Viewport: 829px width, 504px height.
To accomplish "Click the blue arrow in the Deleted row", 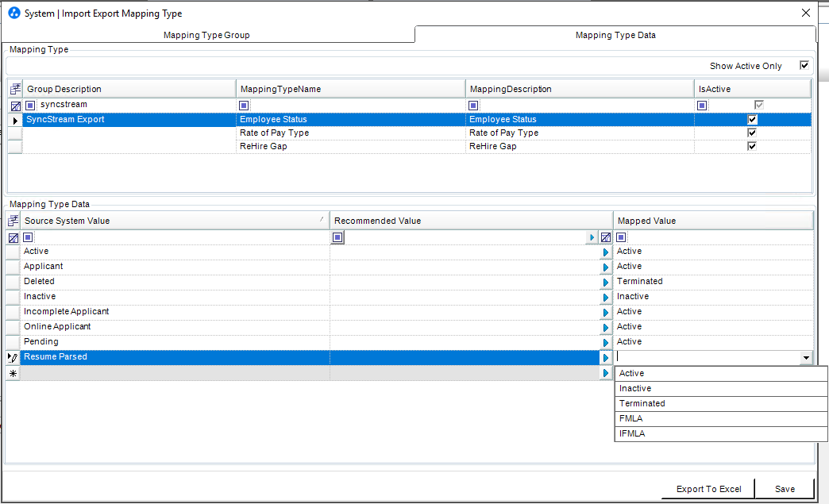I will pos(605,283).
